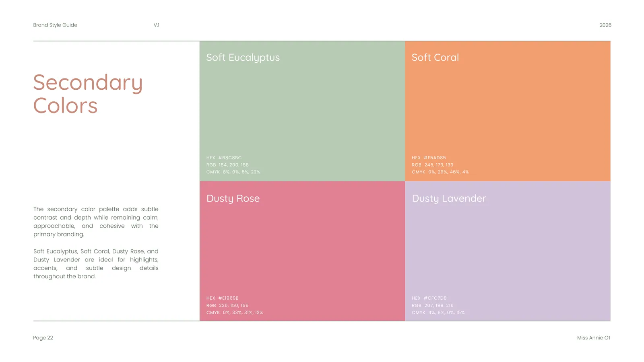The width and height of the screenshot is (644, 362).
Task: Choose the Dusty Lavender purple color swatch
Action: [508, 251]
